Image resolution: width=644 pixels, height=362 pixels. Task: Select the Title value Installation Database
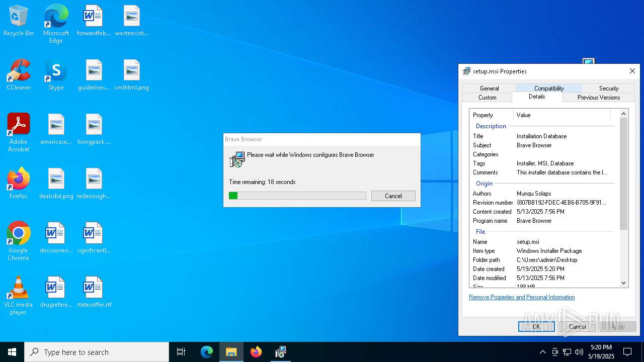tap(541, 136)
